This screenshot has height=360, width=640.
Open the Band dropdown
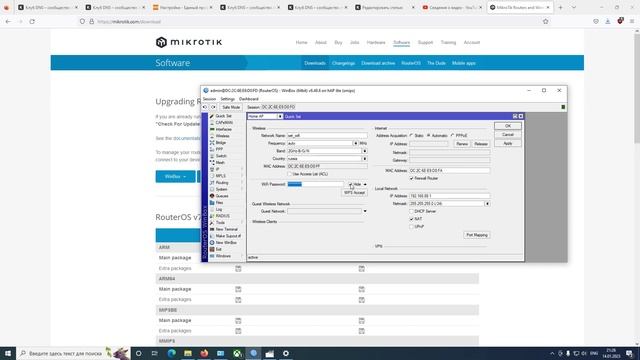364,151
